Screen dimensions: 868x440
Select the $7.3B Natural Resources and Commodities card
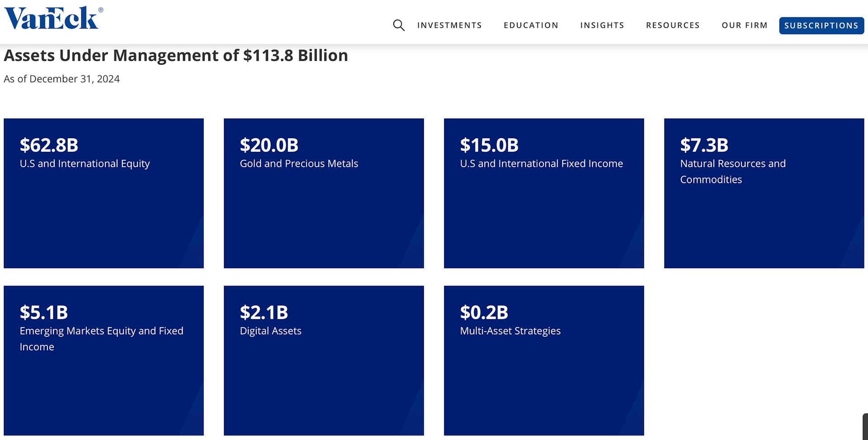pyautogui.click(x=764, y=193)
